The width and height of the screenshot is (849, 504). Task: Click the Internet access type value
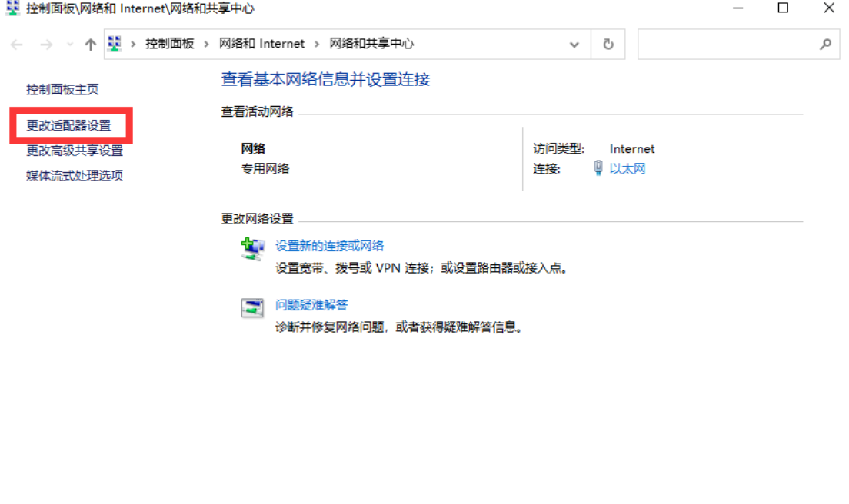point(632,149)
